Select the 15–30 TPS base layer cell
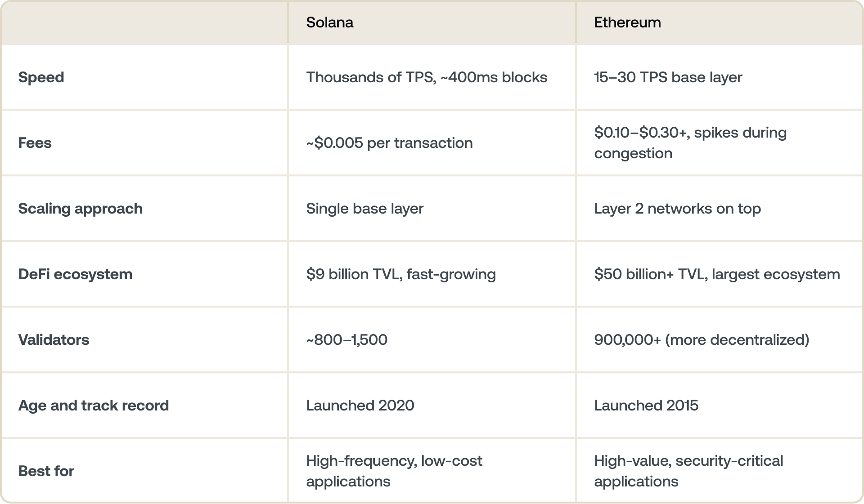 (668, 77)
